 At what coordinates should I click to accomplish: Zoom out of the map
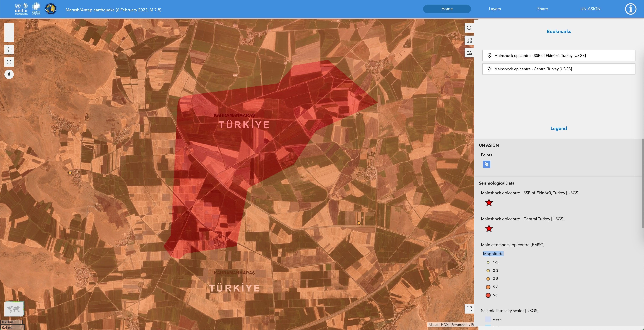9,37
